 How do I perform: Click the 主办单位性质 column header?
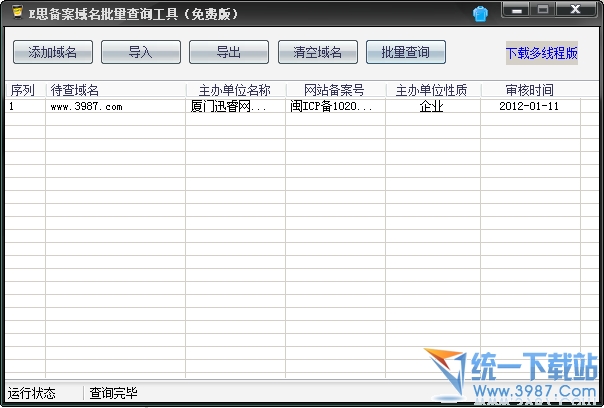[x=433, y=91]
